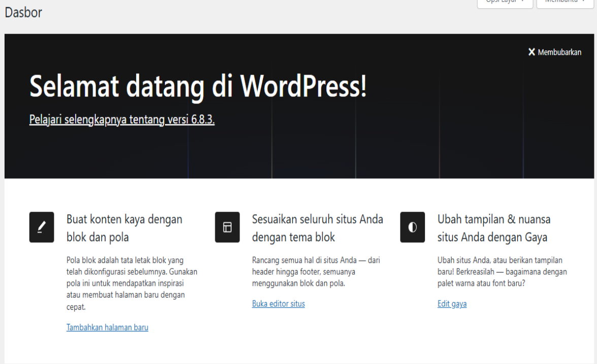Click the X icon beside Membubarkan
This screenshot has width=597, height=364.
pos(532,52)
